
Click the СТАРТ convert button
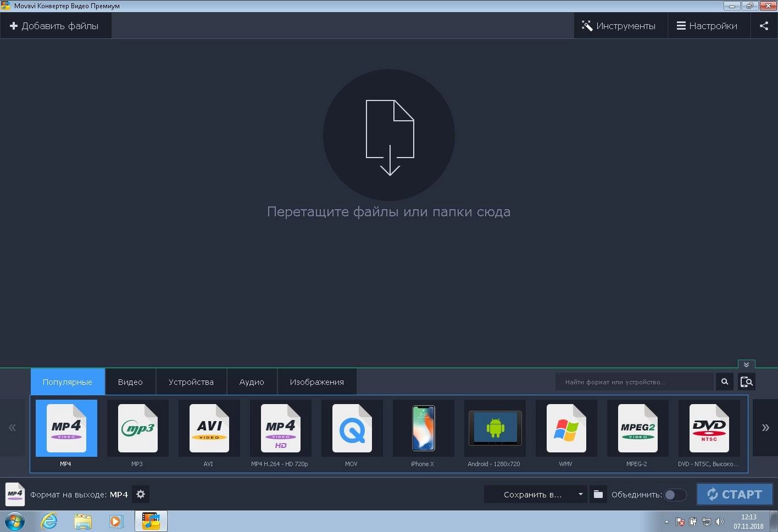tap(735, 494)
